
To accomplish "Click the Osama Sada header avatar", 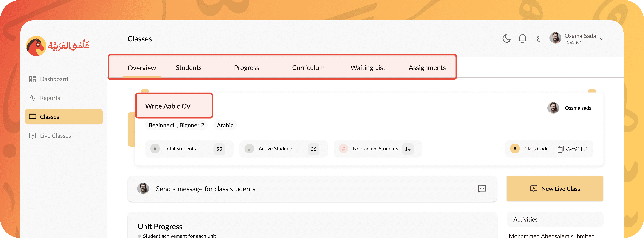I will point(555,38).
